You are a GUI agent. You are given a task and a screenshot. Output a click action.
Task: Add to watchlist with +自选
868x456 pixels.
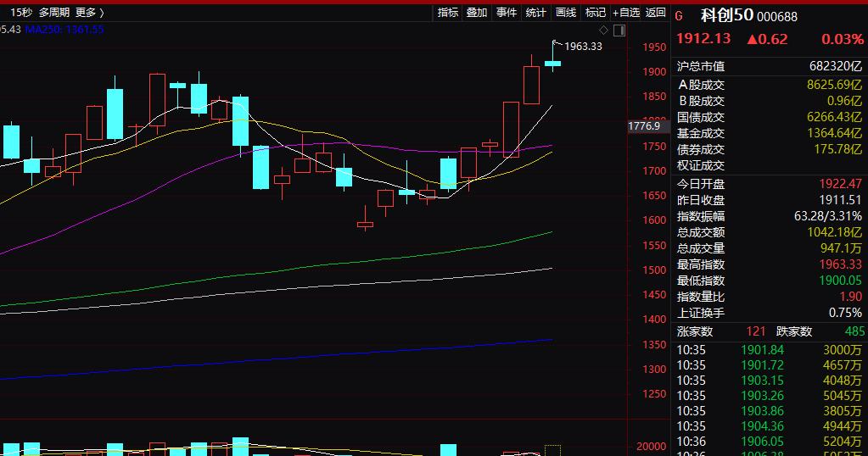tap(626, 12)
